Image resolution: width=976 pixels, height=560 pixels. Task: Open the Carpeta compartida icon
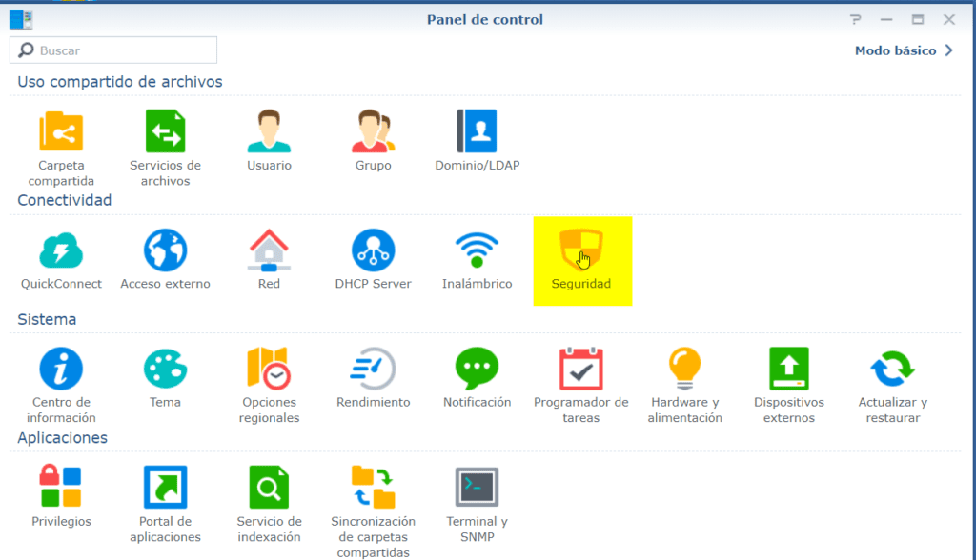(x=61, y=131)
